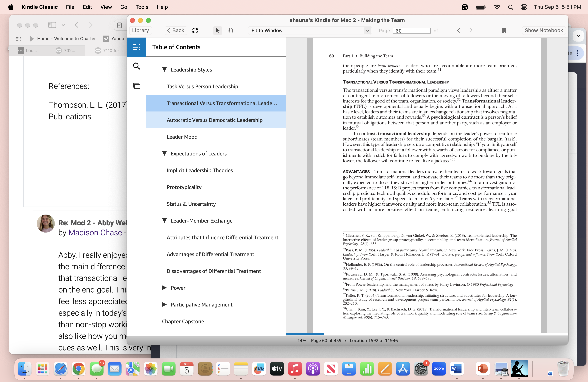Click the Table of Contents sidebar icon
The width and height of the screenshot is (588, 382).
tap(136, 47)
